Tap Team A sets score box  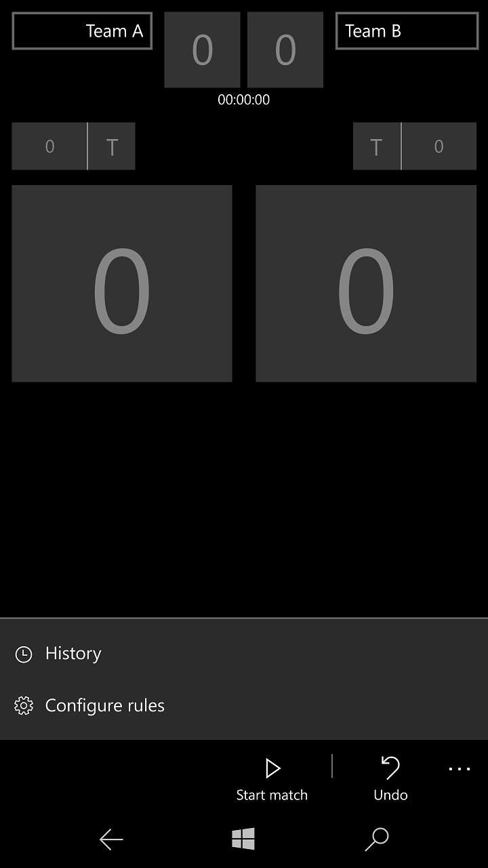(x=202, y=50)
